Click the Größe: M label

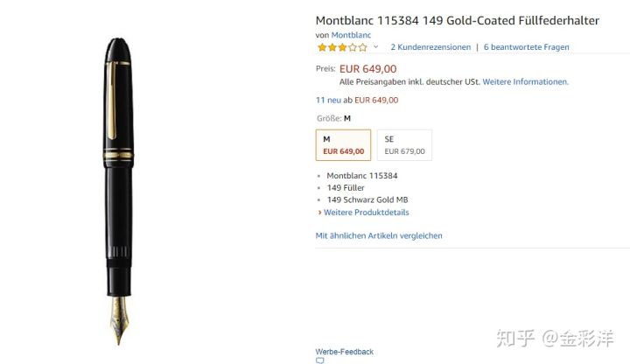pyautogui.click(x=333, y=118)
